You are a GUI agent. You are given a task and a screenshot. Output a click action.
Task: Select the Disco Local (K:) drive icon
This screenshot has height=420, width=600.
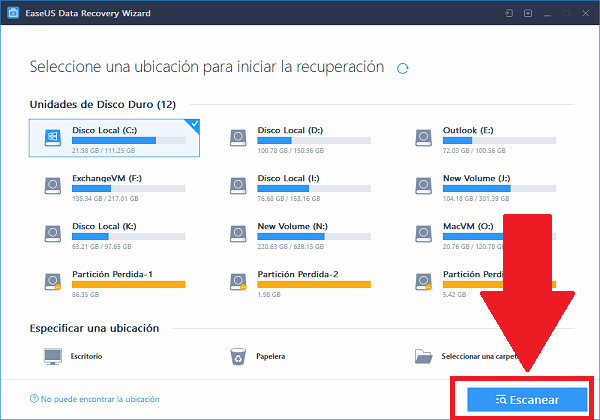point(53,234)
